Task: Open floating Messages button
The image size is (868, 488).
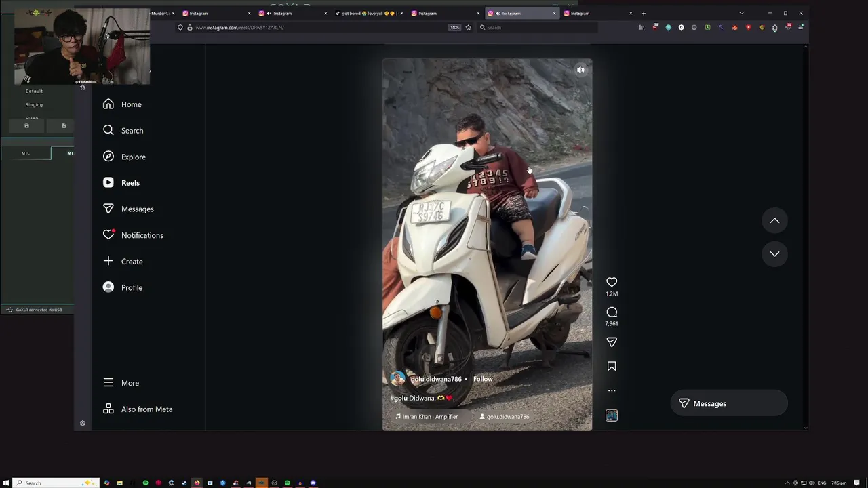Action: tap(729, 403)
